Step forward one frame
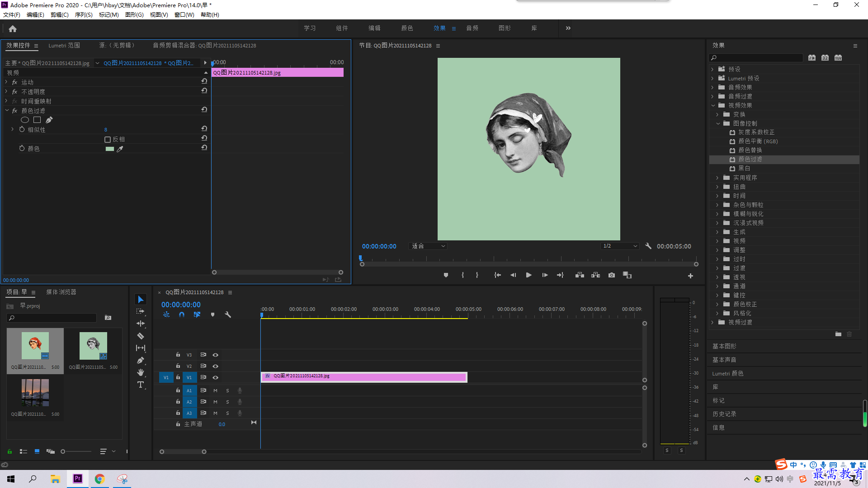Viewport: 868px width, 488px height. [545, 275]
